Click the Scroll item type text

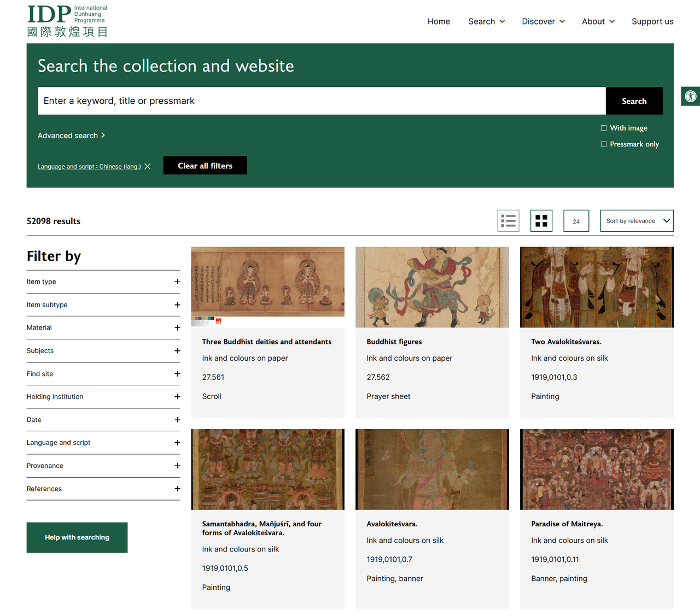212,396
